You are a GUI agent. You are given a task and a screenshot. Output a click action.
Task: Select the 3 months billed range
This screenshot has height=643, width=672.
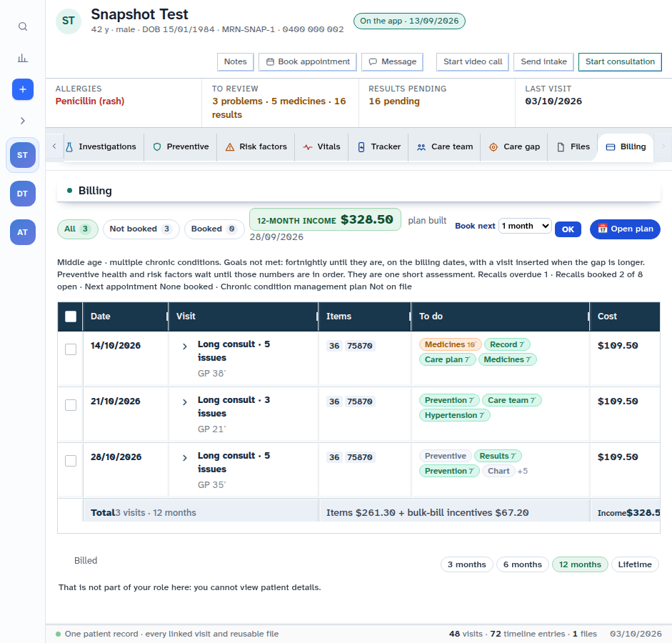[467, 564]
